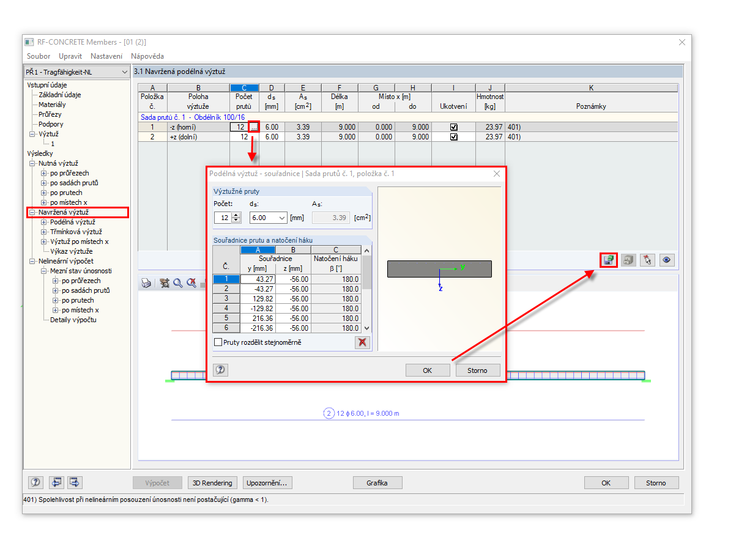Click the save reinforcement icon above the graphic

tap(608, 260)
